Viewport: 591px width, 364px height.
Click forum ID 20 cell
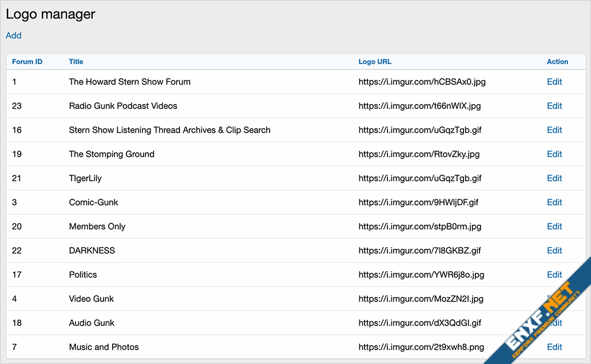click(x=17, y=226)
